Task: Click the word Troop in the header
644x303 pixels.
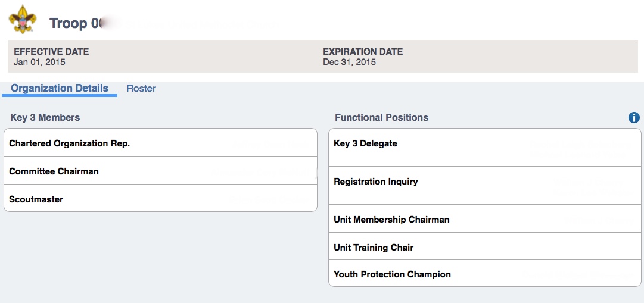Action: (x=68, y=23)
